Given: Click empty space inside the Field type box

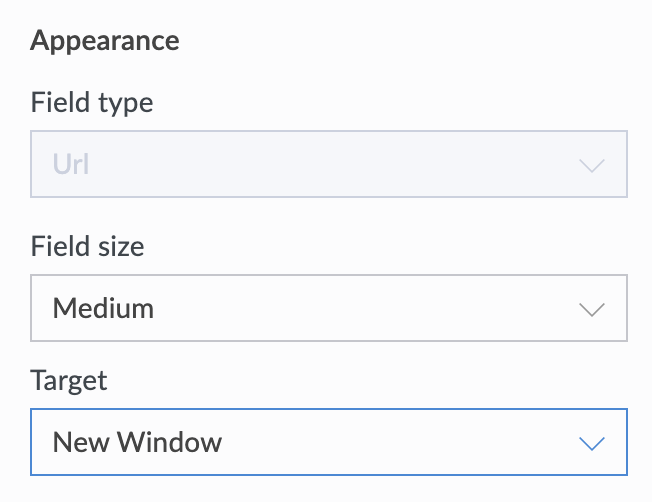Looking at the screenshot, I should pos(350,163).
